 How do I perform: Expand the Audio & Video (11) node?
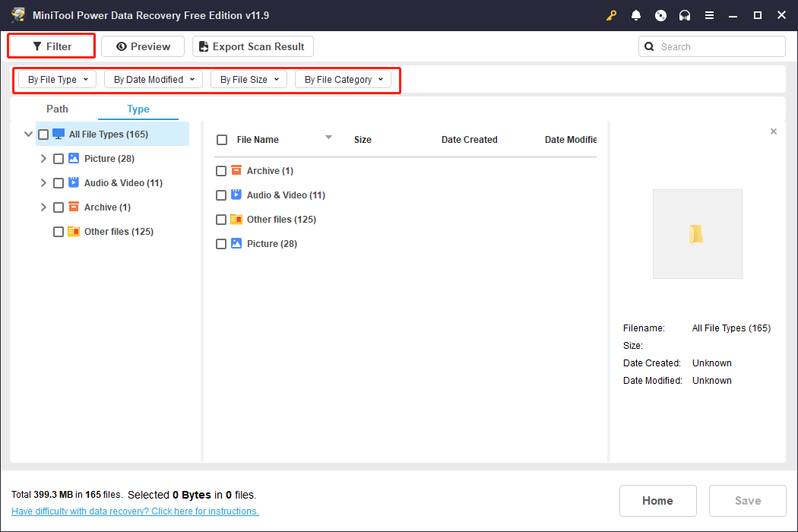pyautogui.click(x=43, y=182)
